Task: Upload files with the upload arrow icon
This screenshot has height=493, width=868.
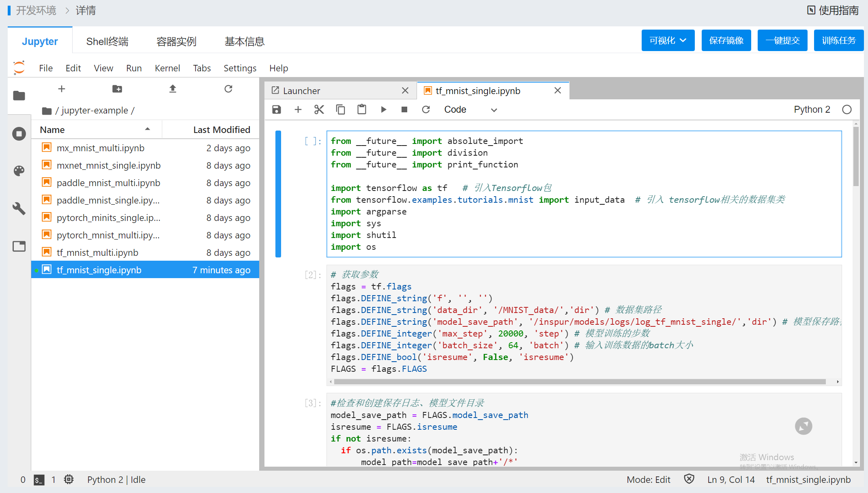Action: point(173,89)
